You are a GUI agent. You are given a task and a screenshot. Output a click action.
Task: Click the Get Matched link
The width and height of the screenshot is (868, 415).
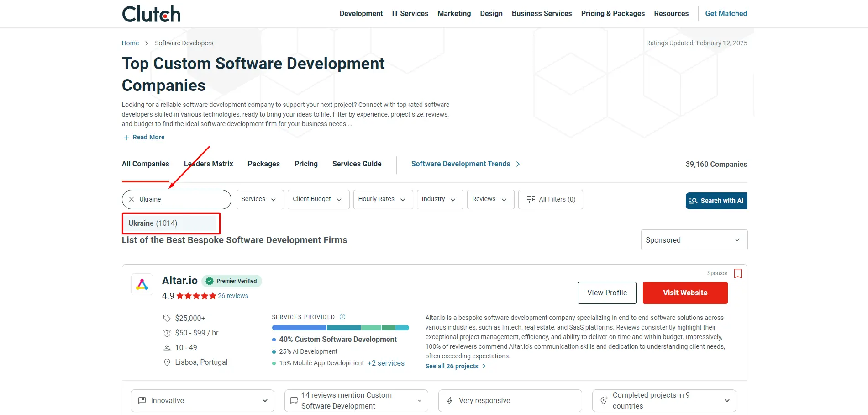(726, 14)
